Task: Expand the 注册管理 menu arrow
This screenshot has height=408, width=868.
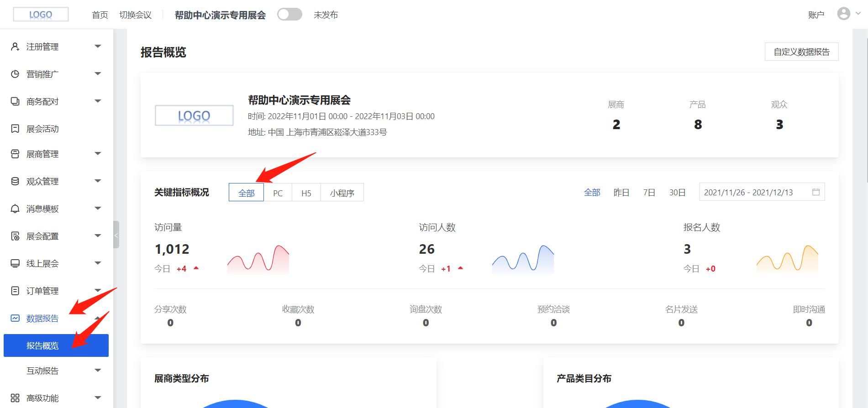Action: (x=98, y=47)
